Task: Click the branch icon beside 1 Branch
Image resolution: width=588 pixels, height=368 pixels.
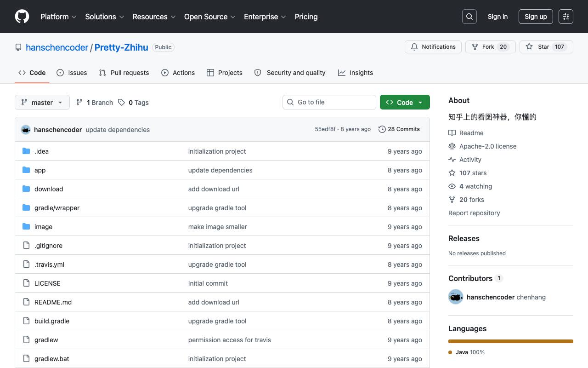Action: tap(79, 103)
